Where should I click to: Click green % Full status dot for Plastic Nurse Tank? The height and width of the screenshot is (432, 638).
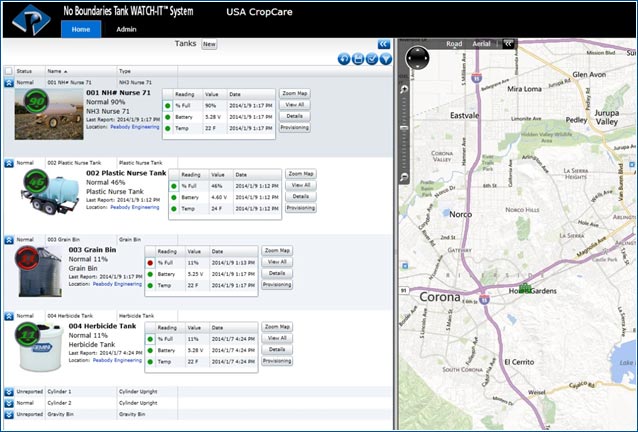coord(174,186)
